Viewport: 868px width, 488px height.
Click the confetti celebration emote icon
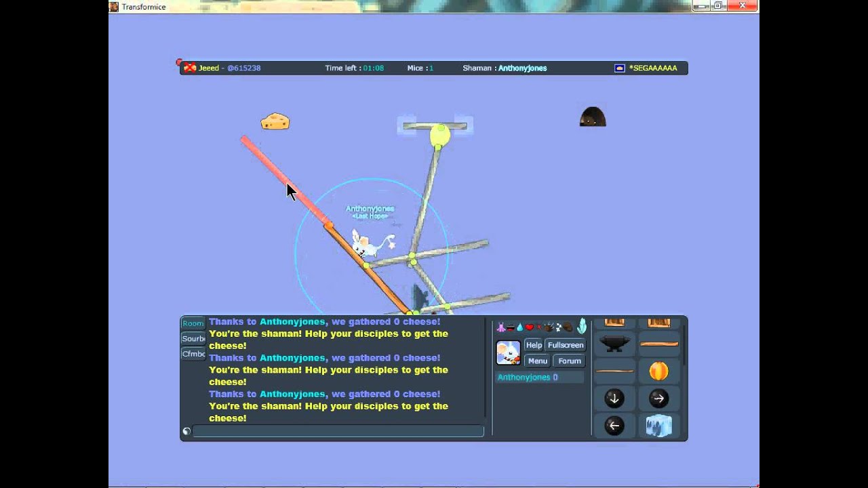click(549, 327)
